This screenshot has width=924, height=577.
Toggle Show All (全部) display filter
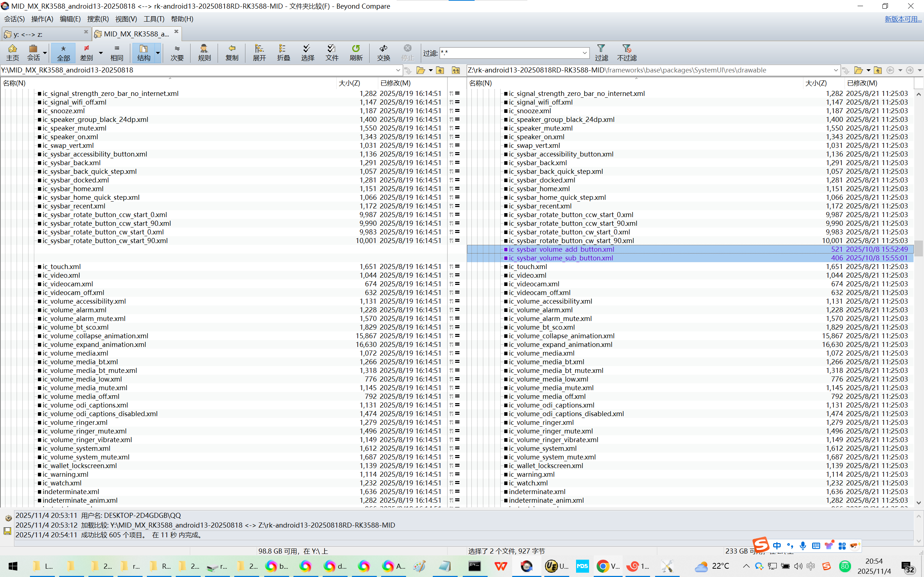click(x=64, y=52)
